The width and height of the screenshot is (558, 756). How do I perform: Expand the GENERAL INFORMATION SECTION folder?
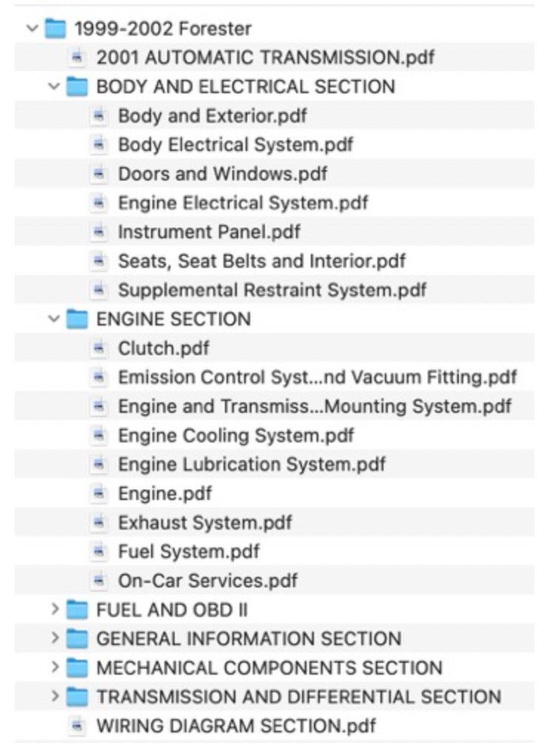55,638
